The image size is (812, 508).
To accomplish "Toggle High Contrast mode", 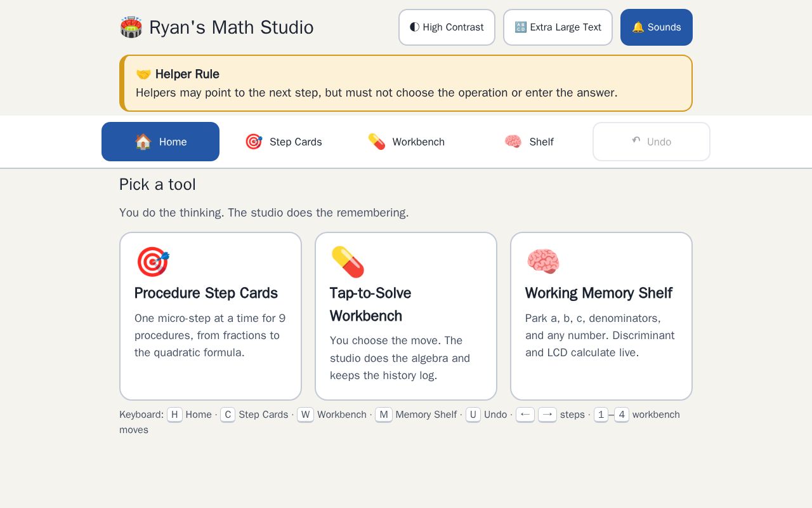I will coord(447,27).
